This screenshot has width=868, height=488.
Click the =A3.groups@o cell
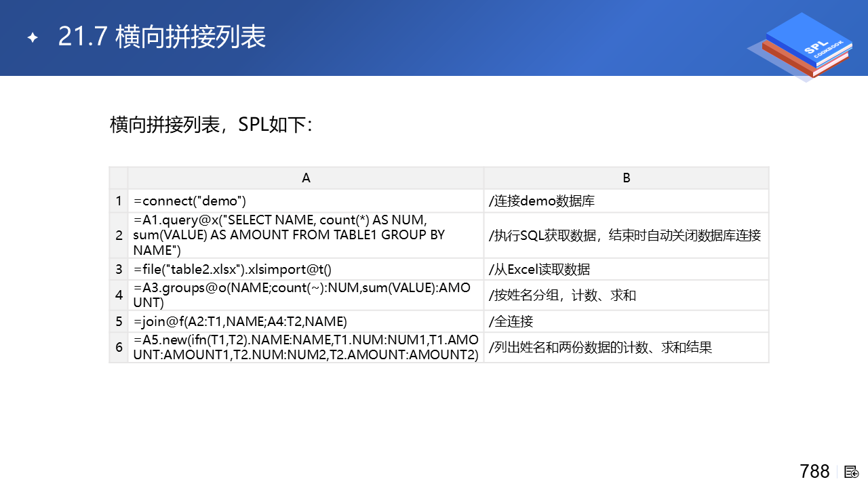pyautogui.click(x=306, y=295)
